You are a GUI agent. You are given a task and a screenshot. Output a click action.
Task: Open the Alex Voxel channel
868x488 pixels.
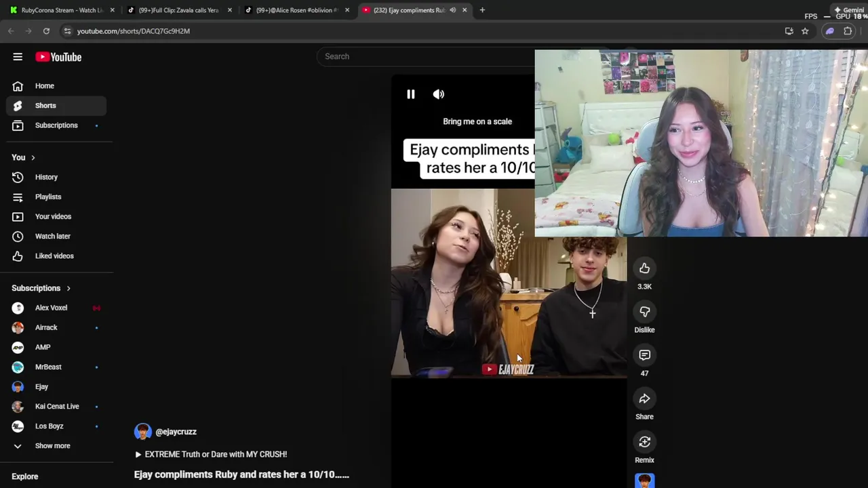[56, 308]
